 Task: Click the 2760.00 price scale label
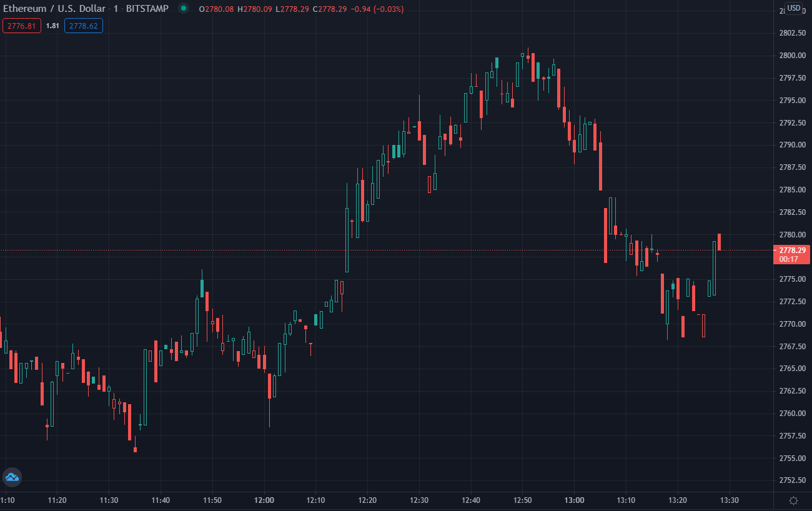(x=792, y=413)
